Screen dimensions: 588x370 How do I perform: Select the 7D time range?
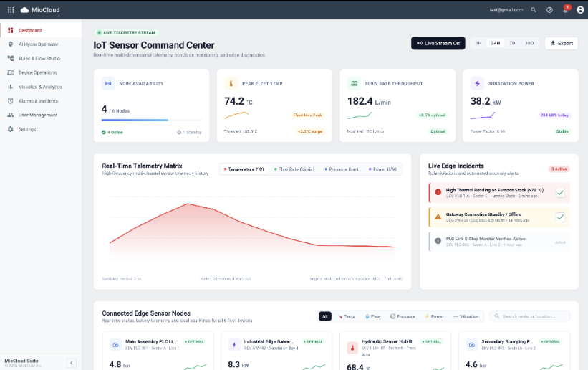[x=512, y=43]
